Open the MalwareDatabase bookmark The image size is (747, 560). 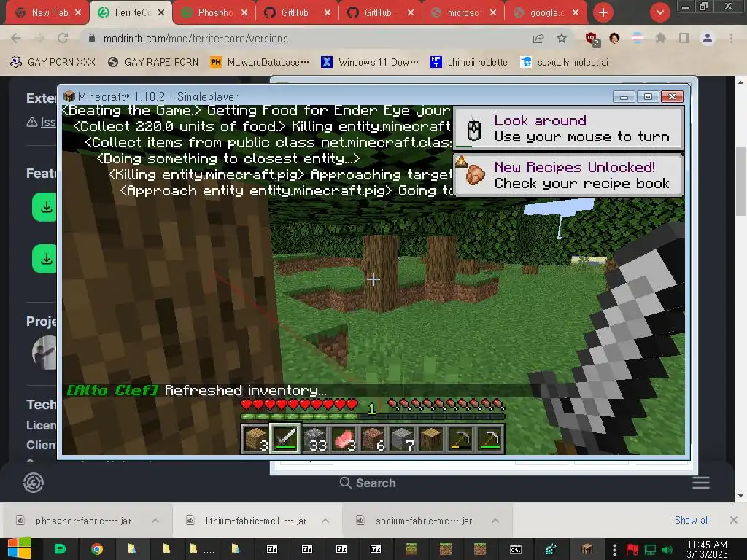260,62
